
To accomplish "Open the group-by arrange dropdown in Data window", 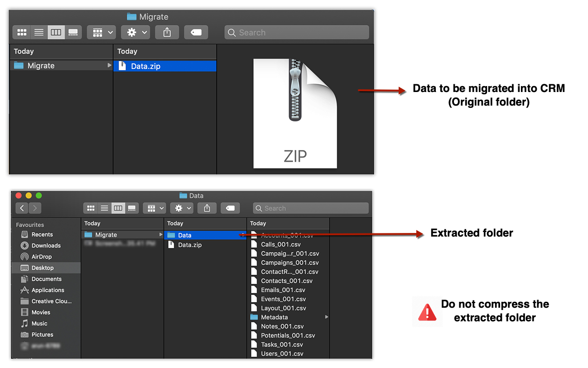I will pyautogui.click(x=155, y=208).
